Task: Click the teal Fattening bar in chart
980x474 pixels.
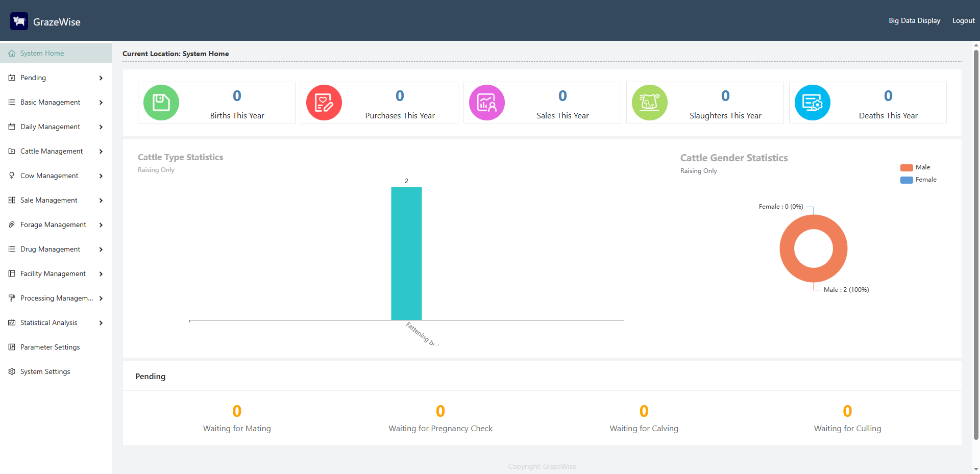Action: click(x=406, y=254)
